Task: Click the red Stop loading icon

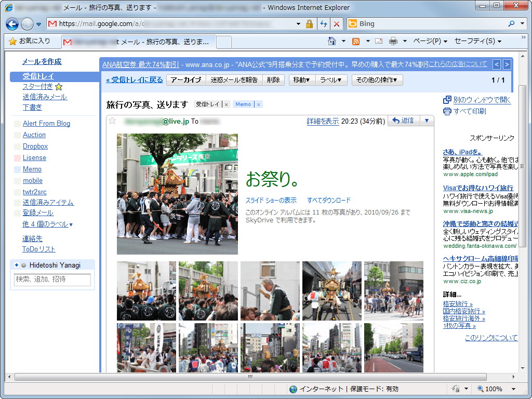Action: point(336,24)
